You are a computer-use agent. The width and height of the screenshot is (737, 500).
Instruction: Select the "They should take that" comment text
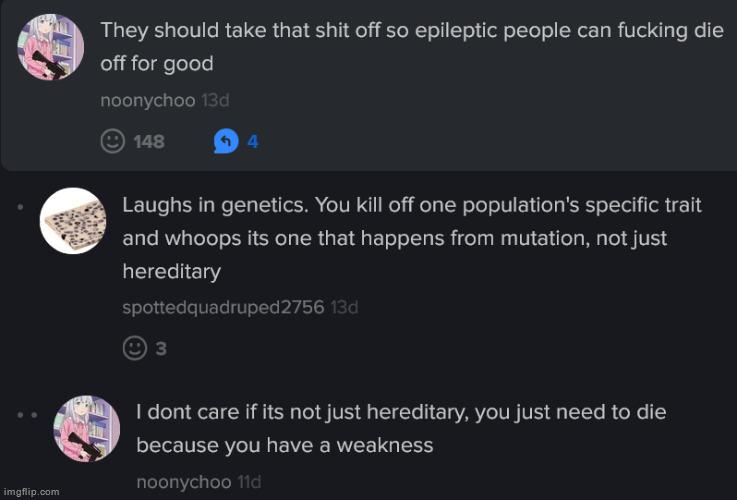coord(411,46)
